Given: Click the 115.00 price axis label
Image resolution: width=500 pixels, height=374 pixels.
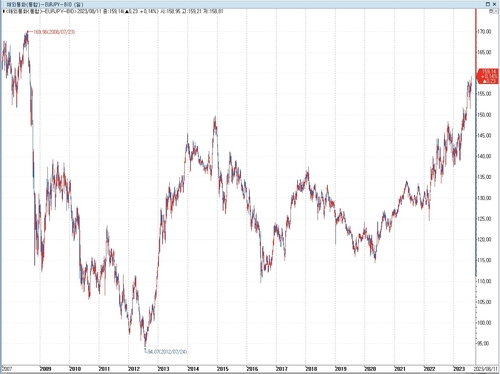Looking at the screenshot, I should [484, 260].
